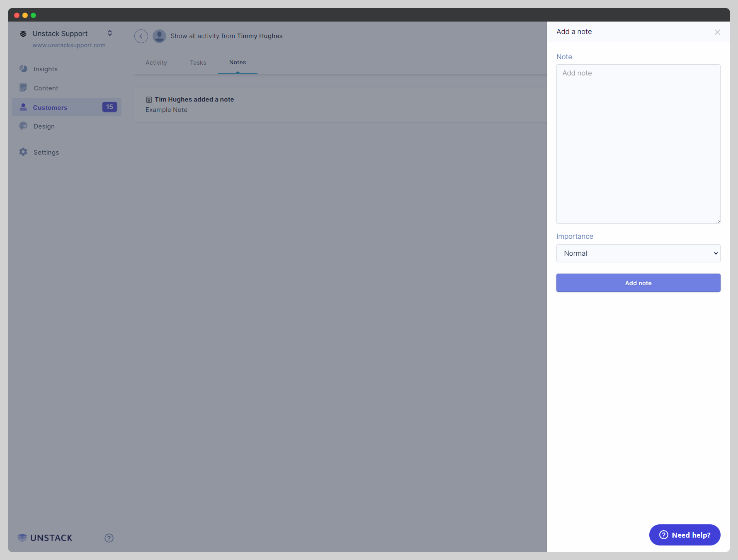Click inside the Add note text area
738x560 pixels.
pos(638,144)
